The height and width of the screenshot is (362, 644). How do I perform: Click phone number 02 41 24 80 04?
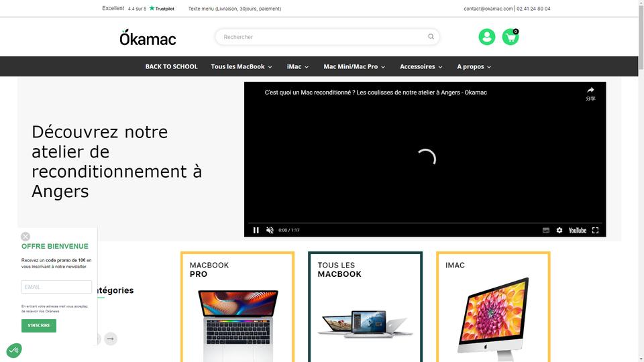(533, 9)
